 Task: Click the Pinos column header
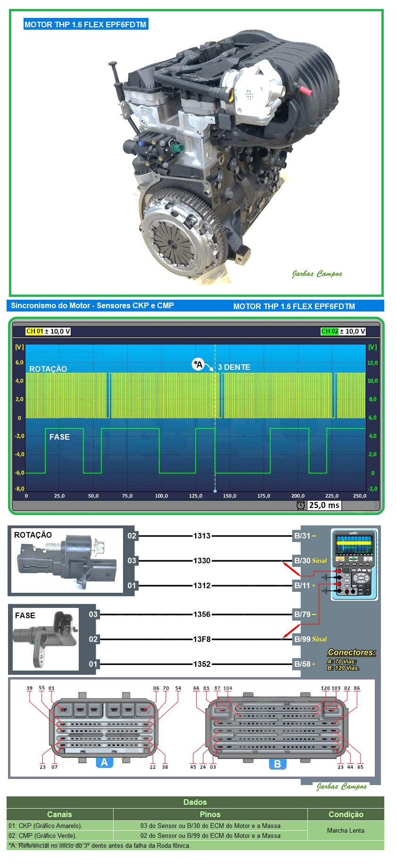click(210, 814)
